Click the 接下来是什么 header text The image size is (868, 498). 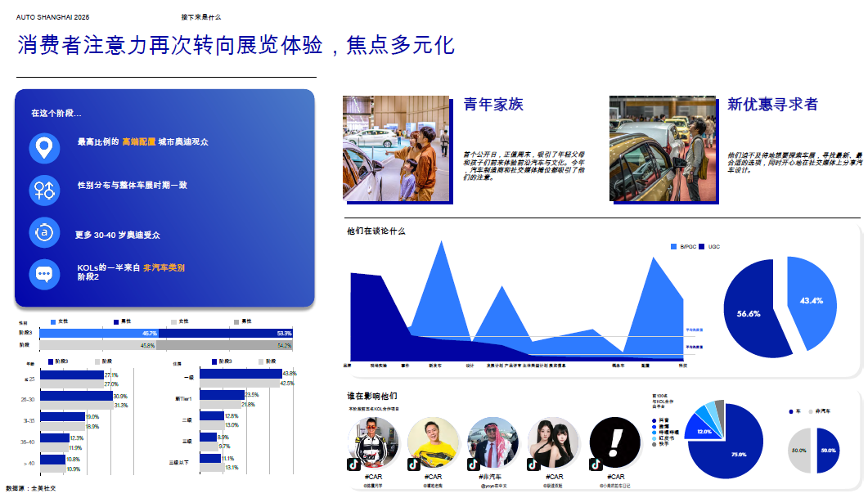point(201,17)
